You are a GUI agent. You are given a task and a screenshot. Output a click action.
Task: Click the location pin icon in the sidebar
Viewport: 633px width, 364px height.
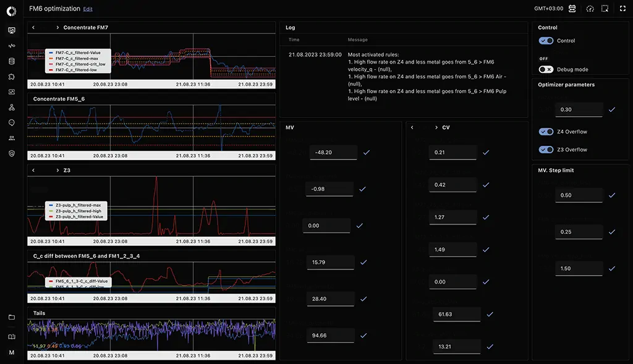point(11,153)
